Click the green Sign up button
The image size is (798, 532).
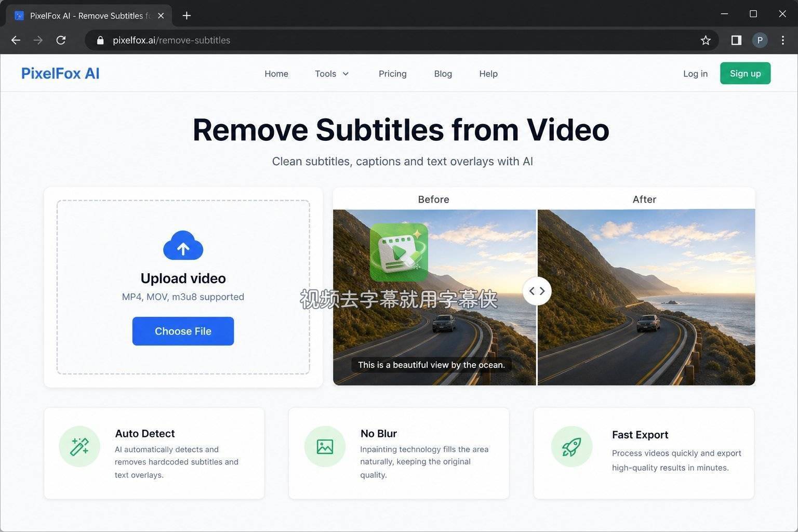point(745,73)
